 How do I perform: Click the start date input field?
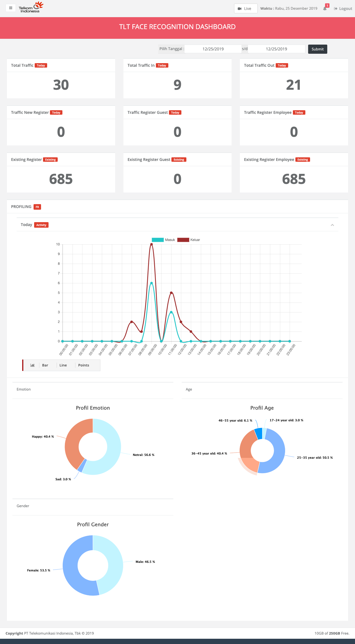click(213, 49)
